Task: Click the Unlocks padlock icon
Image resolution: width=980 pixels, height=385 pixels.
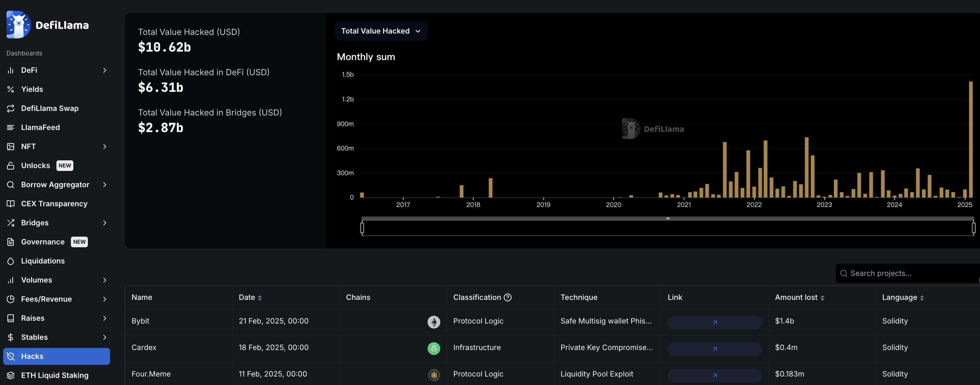Action: click(x=11, y=165)
